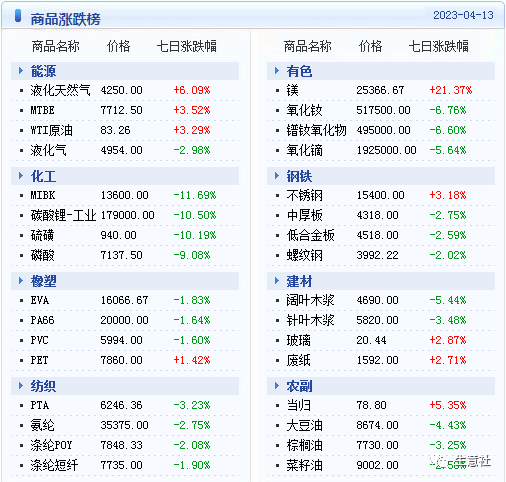Viewport: 506px width, 482px height.
Task: Expand the 建材 category arrow
Action: pyautogui.click(x=277, y=281)
